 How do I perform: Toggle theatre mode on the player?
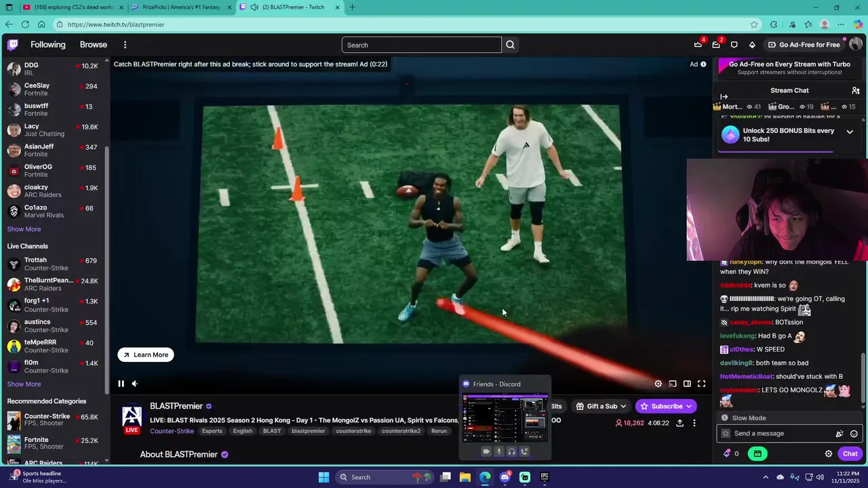(x=687, y=384)
